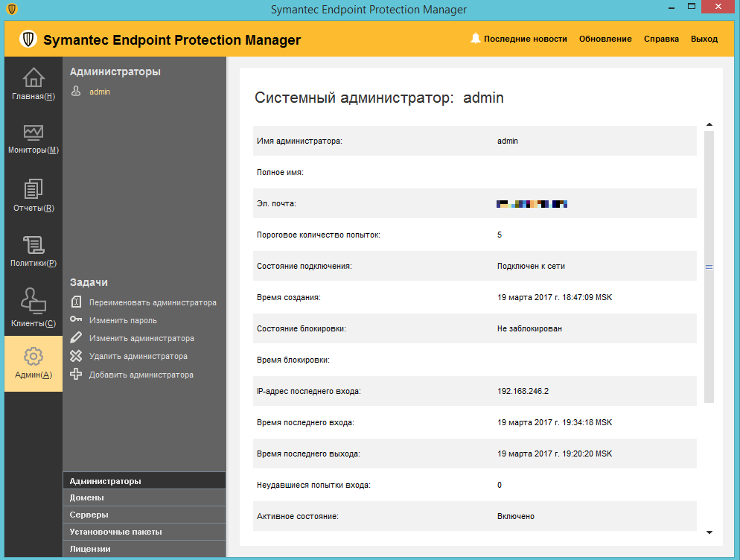
Task: Open the Reports (Отчеты) section icon
Action: click(34, 189)
